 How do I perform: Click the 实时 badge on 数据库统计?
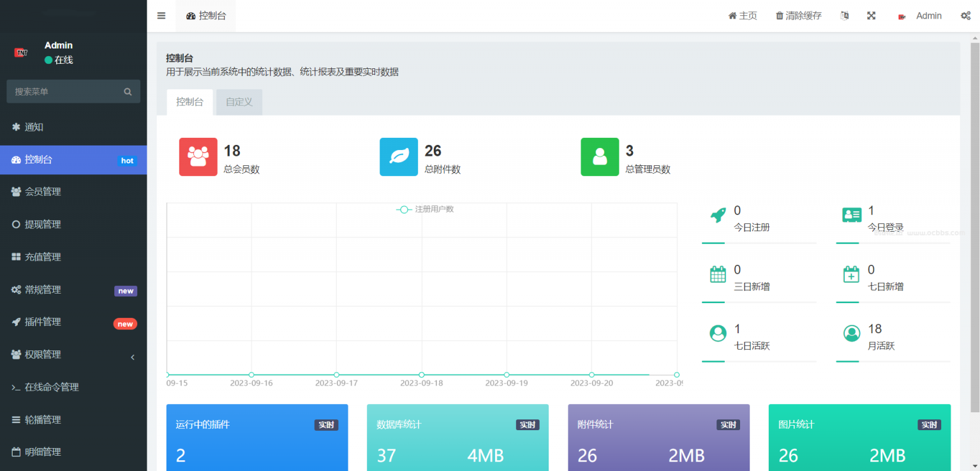click(x=528, y=425)
